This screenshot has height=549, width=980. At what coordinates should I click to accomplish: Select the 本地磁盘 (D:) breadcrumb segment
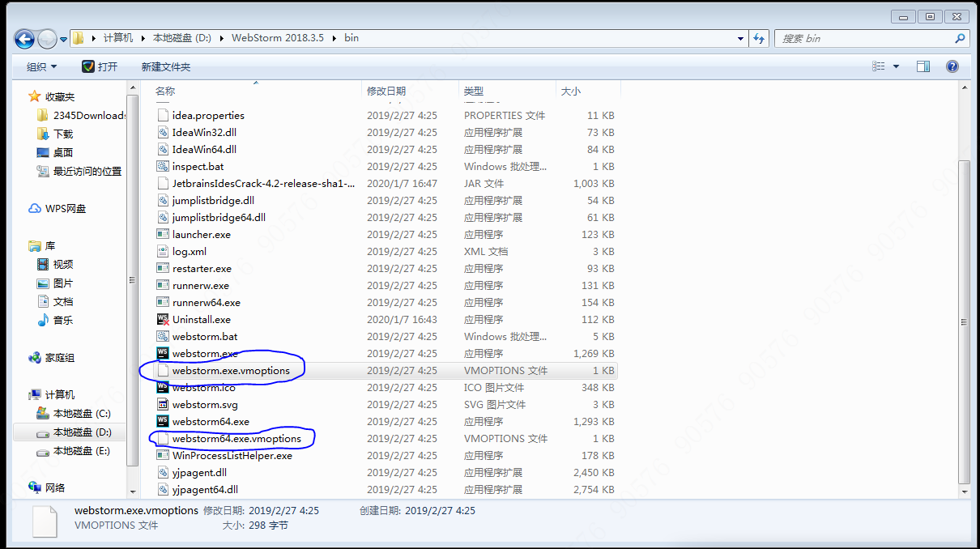coord(182,38)
